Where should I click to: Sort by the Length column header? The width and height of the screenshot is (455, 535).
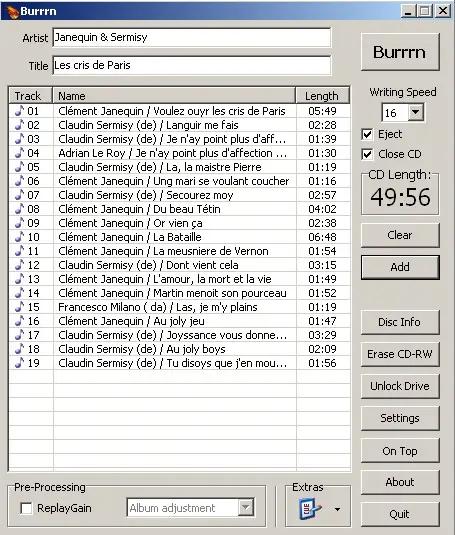(x=323, y=96)
